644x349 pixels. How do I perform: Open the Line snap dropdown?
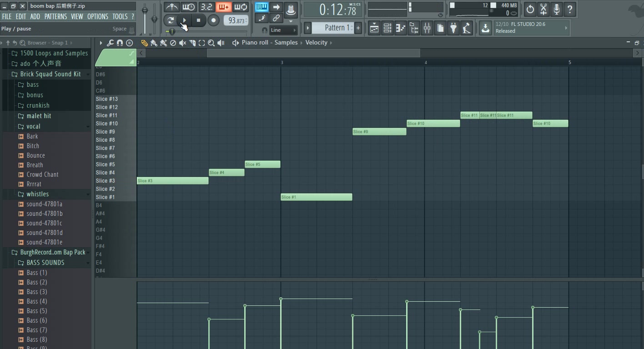coord(283,30)
